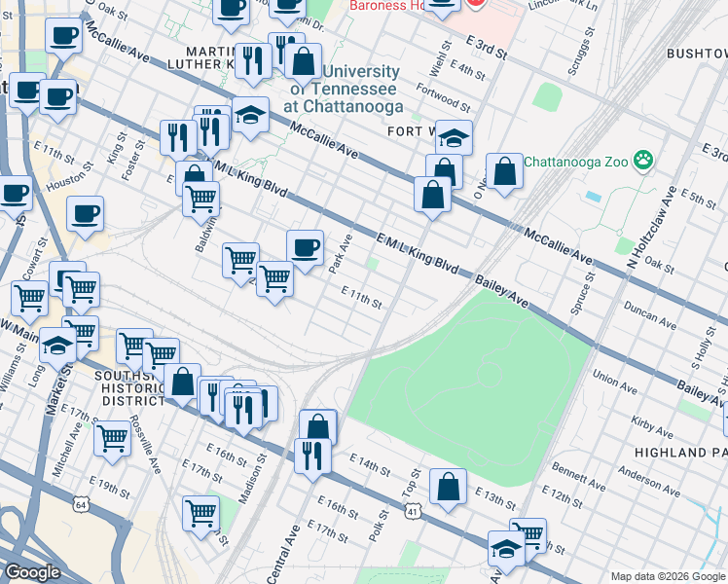
Task: Click the Bailey Ave label near the park
Action: point(501,291)
